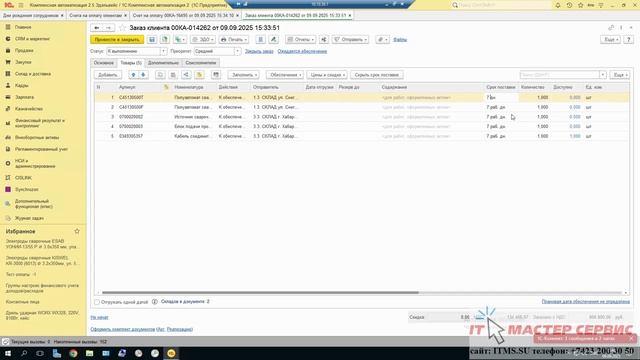Open the Статус dropdown arrow
Viewport: 640px width, 360px height.
coord(163,51)
